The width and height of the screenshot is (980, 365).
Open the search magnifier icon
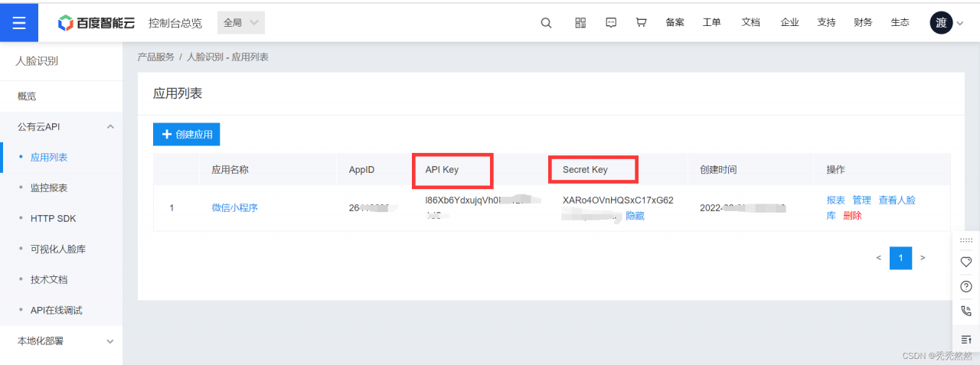point(546,23)
